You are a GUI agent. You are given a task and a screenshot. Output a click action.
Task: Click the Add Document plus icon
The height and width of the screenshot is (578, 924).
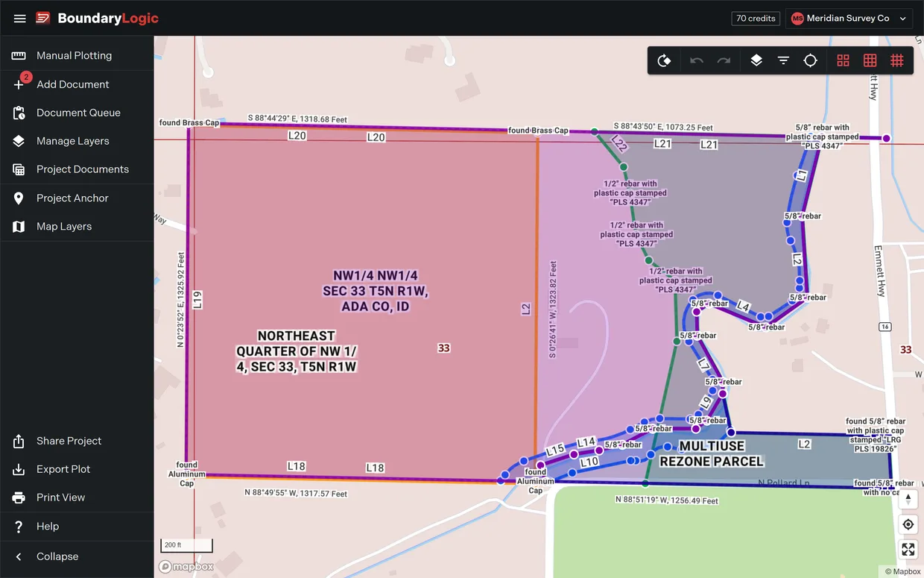tap(19, 84)
